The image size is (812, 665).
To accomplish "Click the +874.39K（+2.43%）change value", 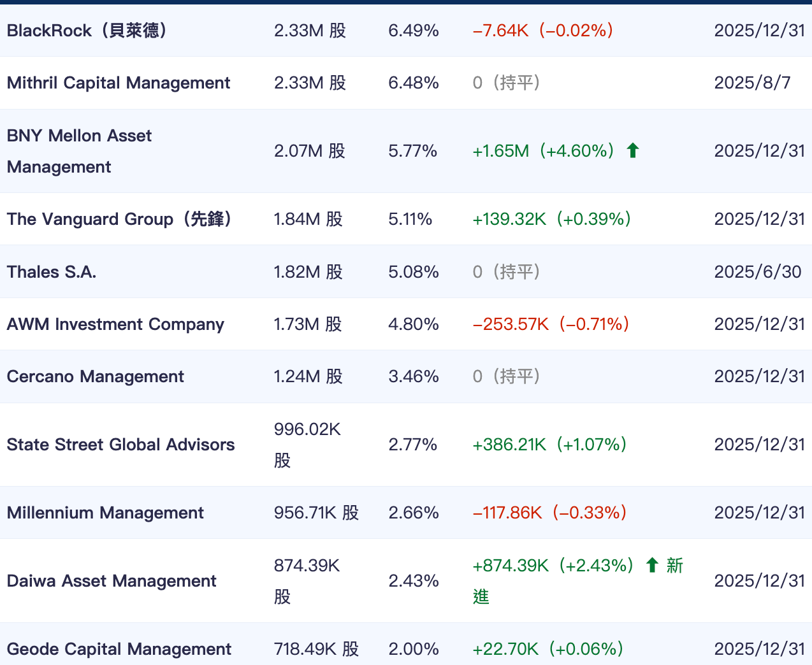I will 553,566.
